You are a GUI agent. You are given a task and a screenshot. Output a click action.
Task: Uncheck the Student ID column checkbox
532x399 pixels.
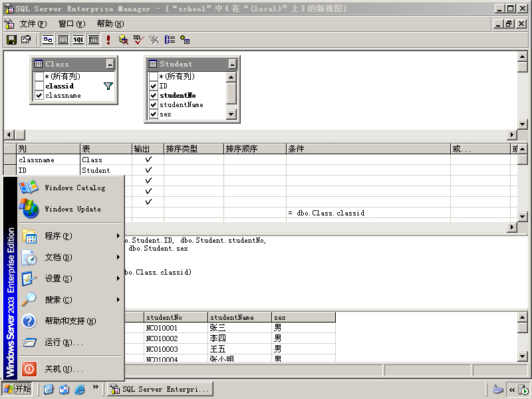coord(154,86)
